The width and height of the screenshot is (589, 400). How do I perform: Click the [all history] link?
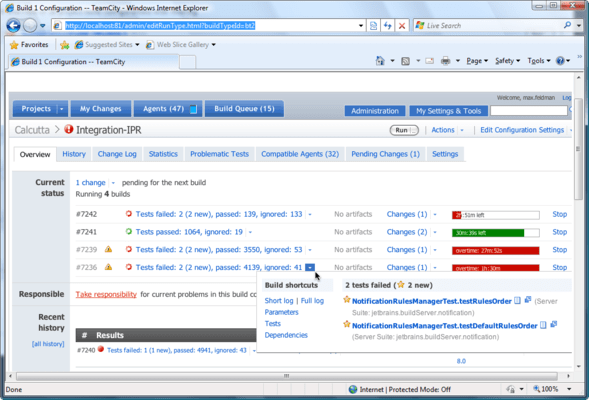click(x=48, y=344)
